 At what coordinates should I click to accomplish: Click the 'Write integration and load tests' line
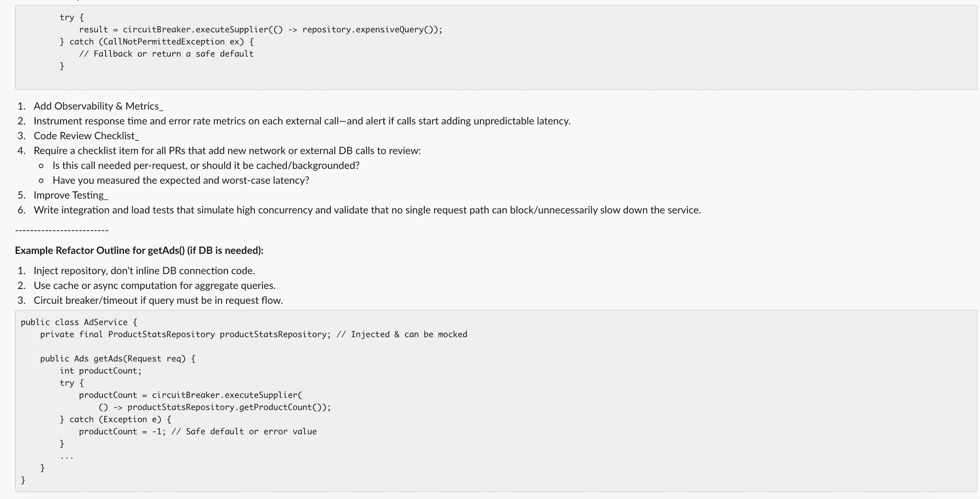coord(367,210)
